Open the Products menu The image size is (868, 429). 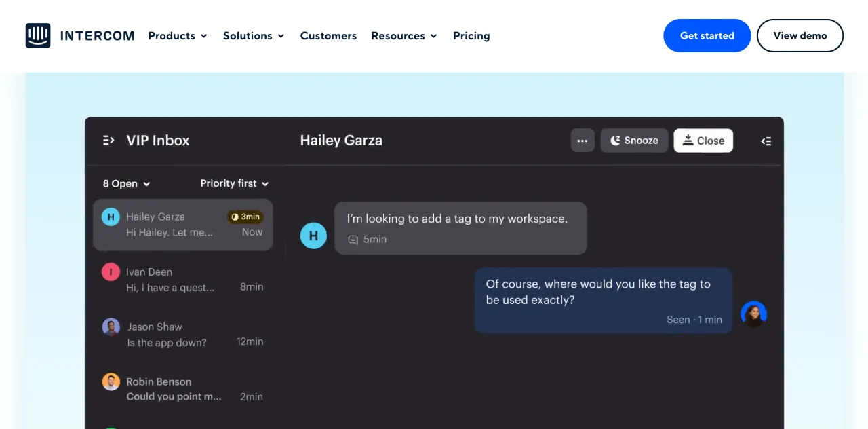pyautogui.click(x=178, y=36)
